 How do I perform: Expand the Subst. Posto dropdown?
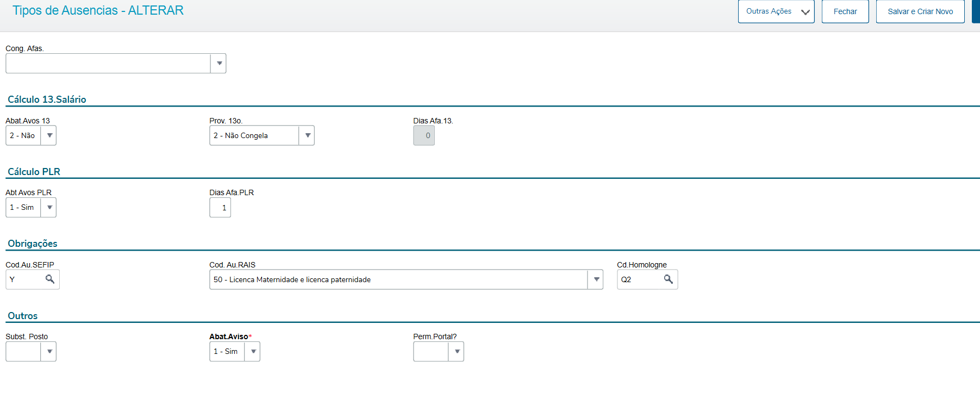[49, 352]
